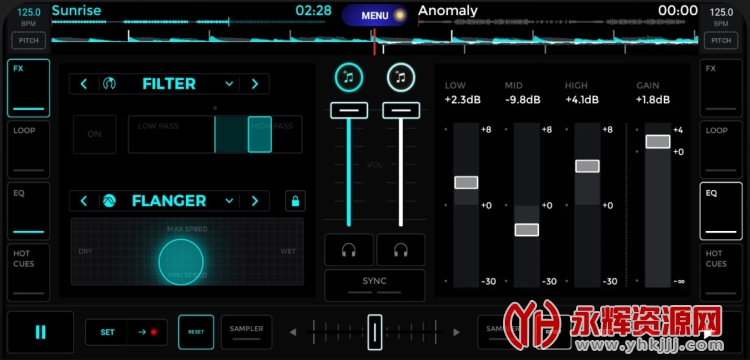Viewport: 750px width, 360px height.
Task: Toggle the Flanger lock icon
Action: 295,201
